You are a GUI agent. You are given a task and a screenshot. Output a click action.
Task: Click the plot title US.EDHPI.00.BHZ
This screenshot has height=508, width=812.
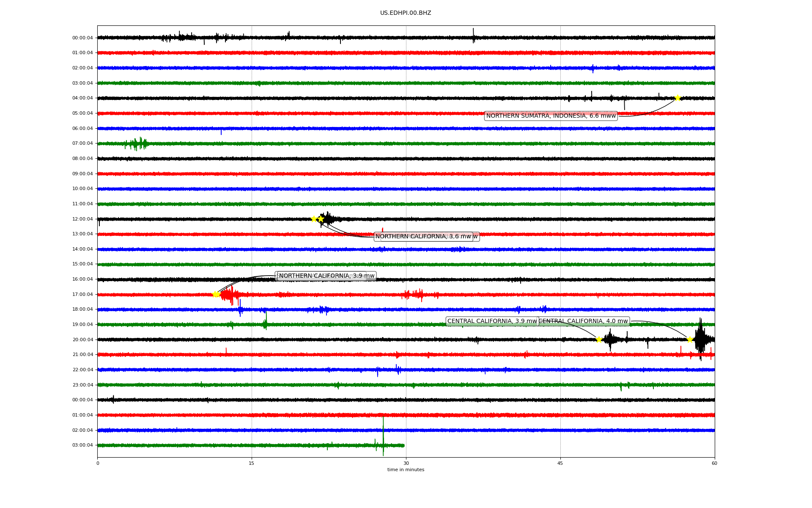[x=406, y=13]
